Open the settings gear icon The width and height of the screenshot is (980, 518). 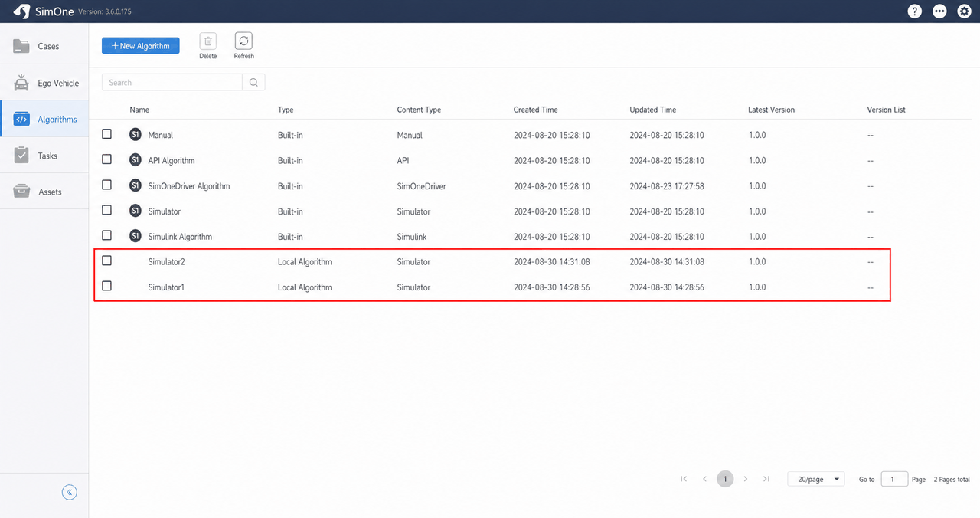pos(965,11)
